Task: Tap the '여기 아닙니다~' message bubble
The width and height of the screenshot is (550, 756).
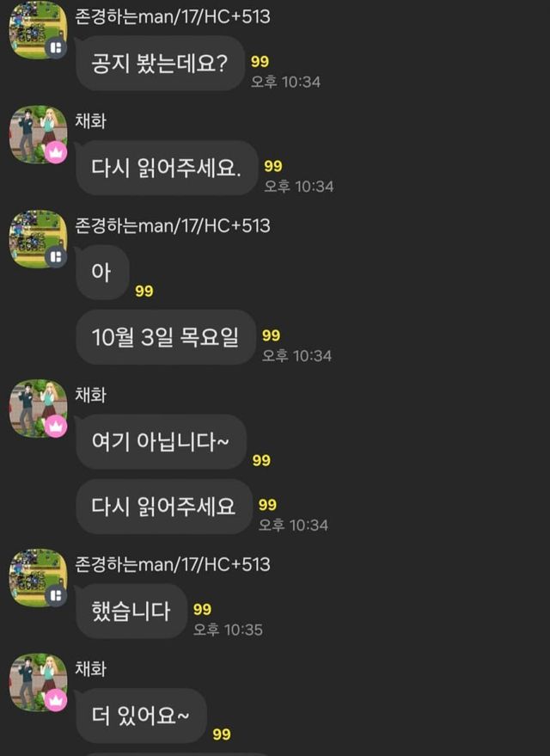Action: click(161, 441)
